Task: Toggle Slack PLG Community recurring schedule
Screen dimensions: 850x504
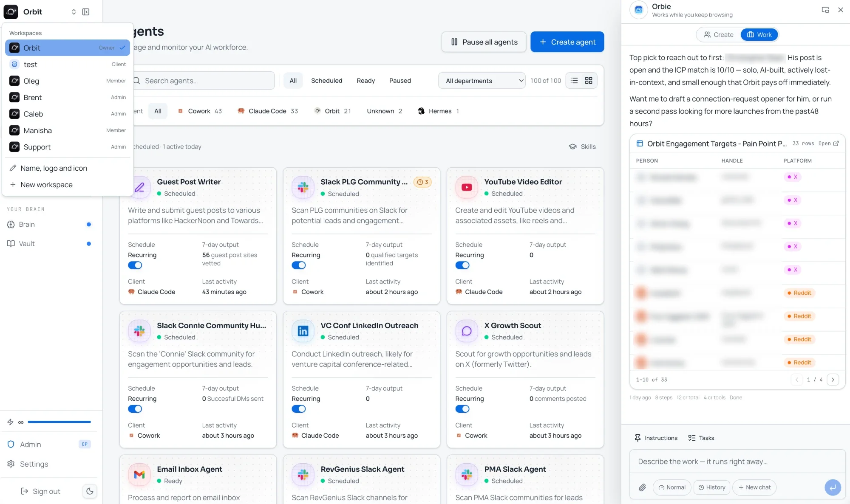Action: pos(299,265)
